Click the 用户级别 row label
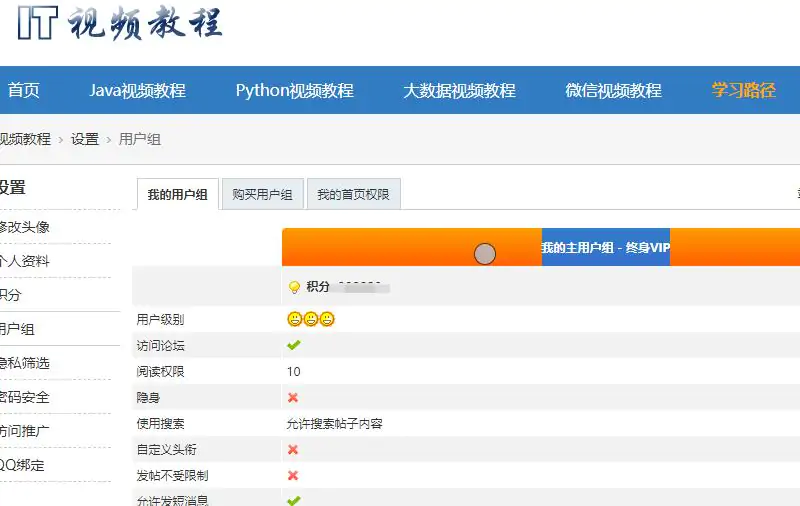The height and width of the screenshot is (506, 800). pyautogui.click(x=160, y=319)
